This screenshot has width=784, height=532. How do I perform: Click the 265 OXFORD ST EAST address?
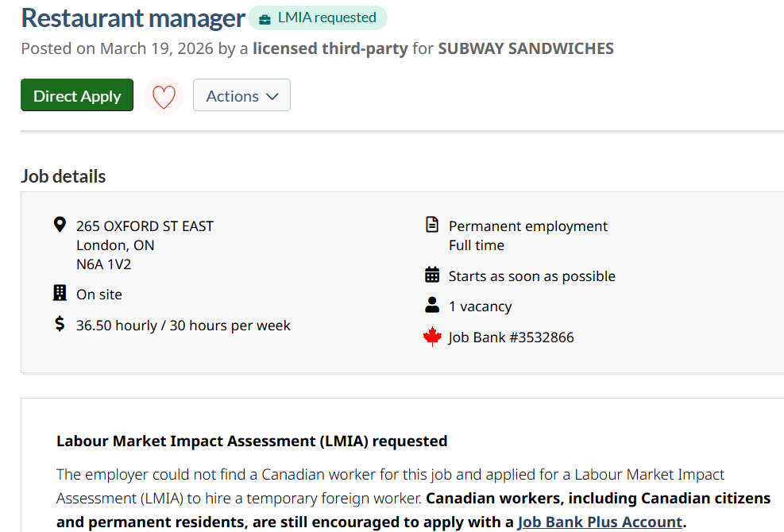pyautogui.click(x=145, y=226)
